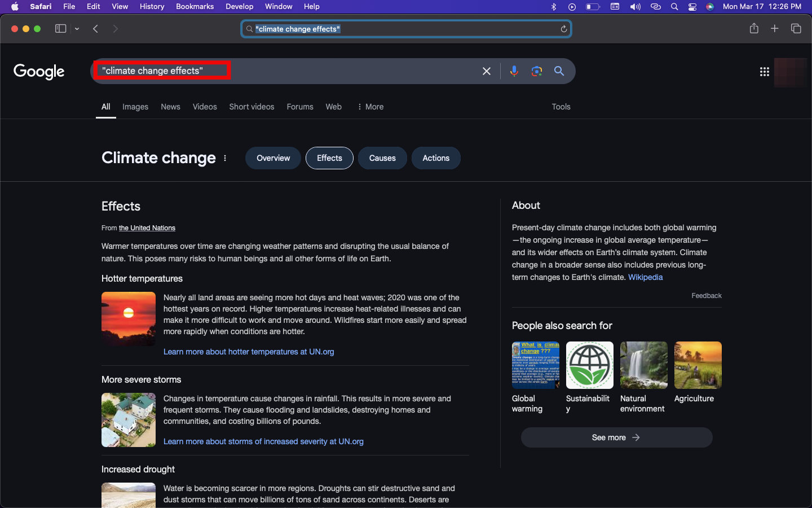Switch to Short videos tab
The image size is (812, 508).
251,107
